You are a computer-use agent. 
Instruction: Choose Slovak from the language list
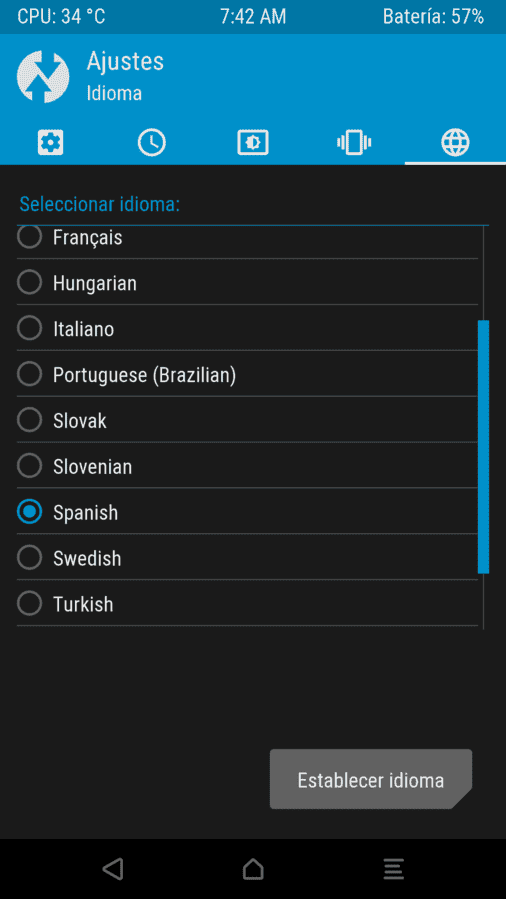[247, 420]
